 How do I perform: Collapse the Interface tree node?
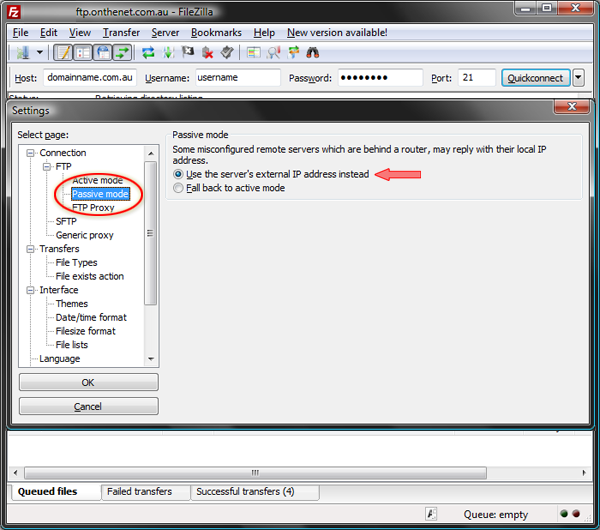coord(30,290)
